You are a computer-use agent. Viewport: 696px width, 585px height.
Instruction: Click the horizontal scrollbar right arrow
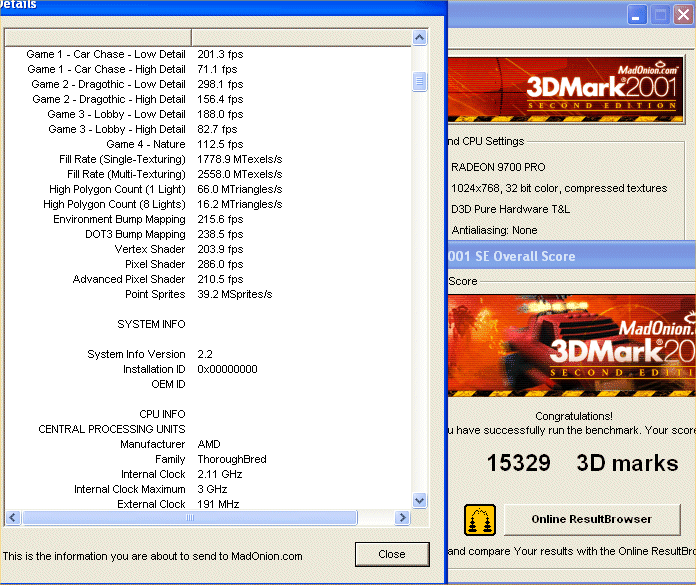tap(402, 518)
